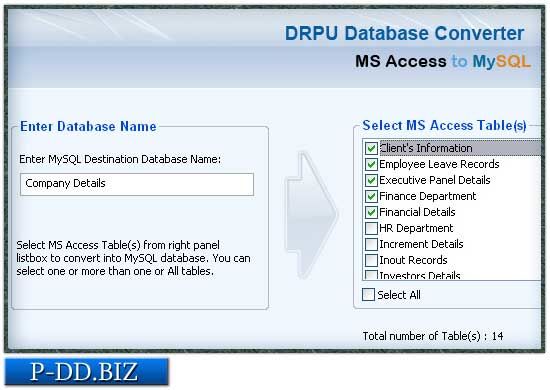Check the Inout Records checkbox
Image resolution: width=550 pixels, height=390 pixels.
pos(371,260)
